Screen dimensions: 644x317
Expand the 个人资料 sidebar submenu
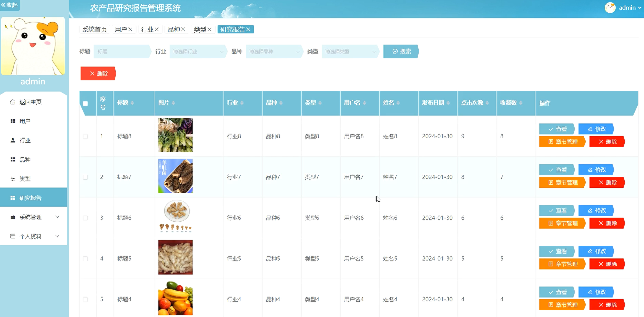pos(33,236)
